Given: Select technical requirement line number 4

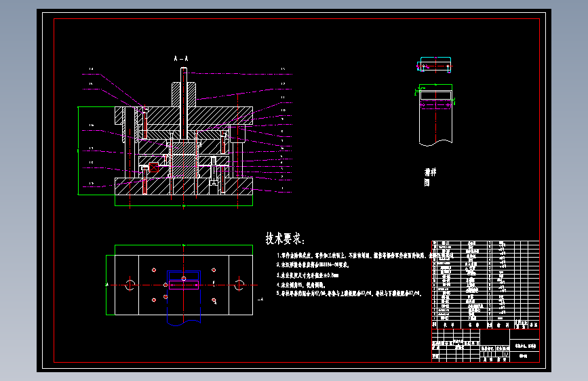Looking at the screenshot, I should [300, 285].
